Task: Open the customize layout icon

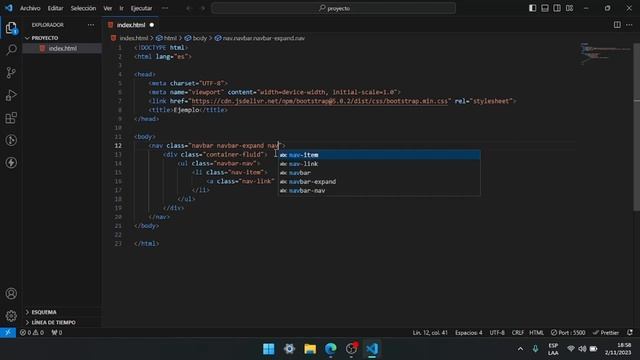Action: 569,8
